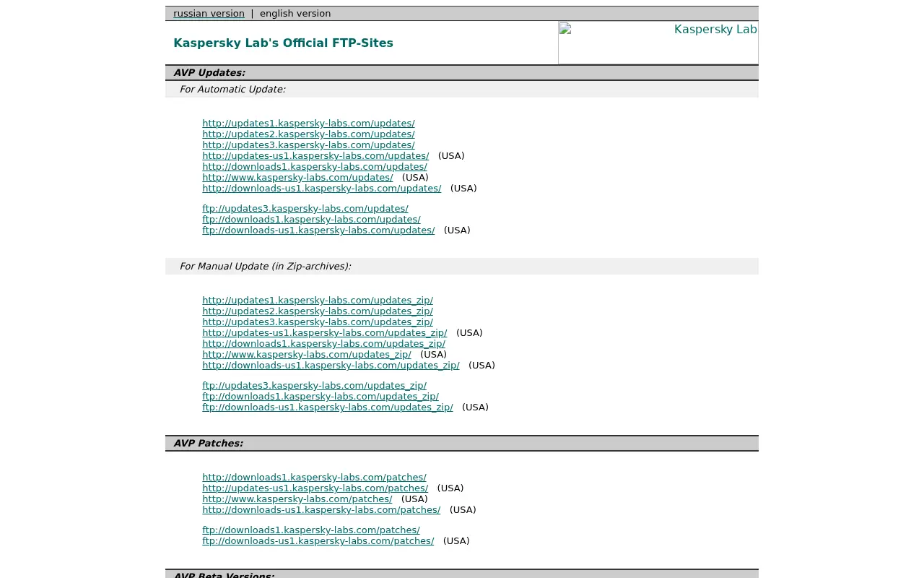
Task: Open http://downloads1.kaspersky-labs.com/updates/ link
Action: click(315, 167)
